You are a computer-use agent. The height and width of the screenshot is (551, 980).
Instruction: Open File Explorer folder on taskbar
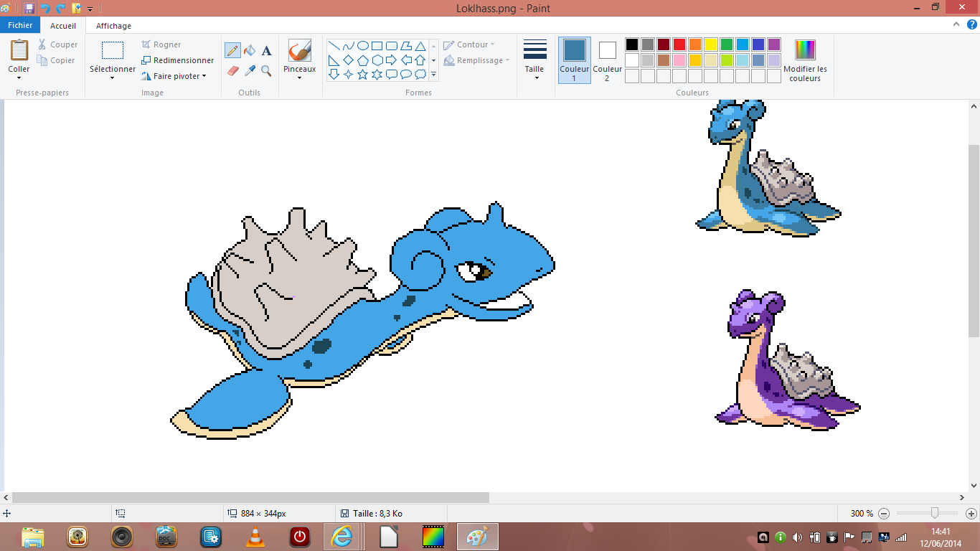point(33,537)
